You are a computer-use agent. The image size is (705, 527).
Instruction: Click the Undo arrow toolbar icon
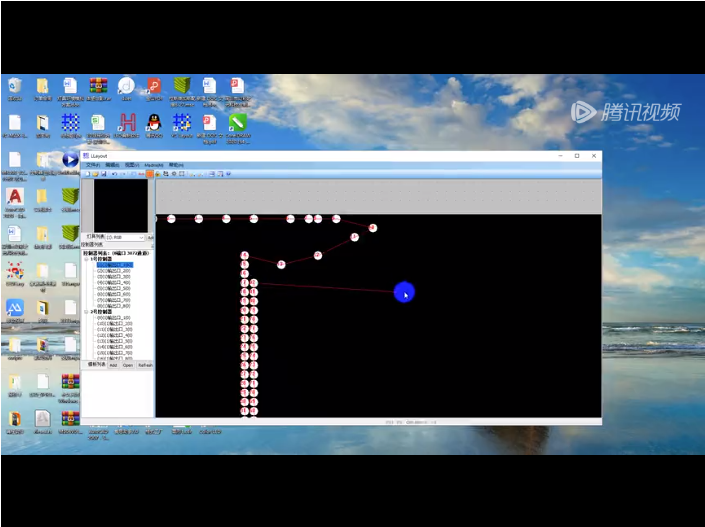114,174
